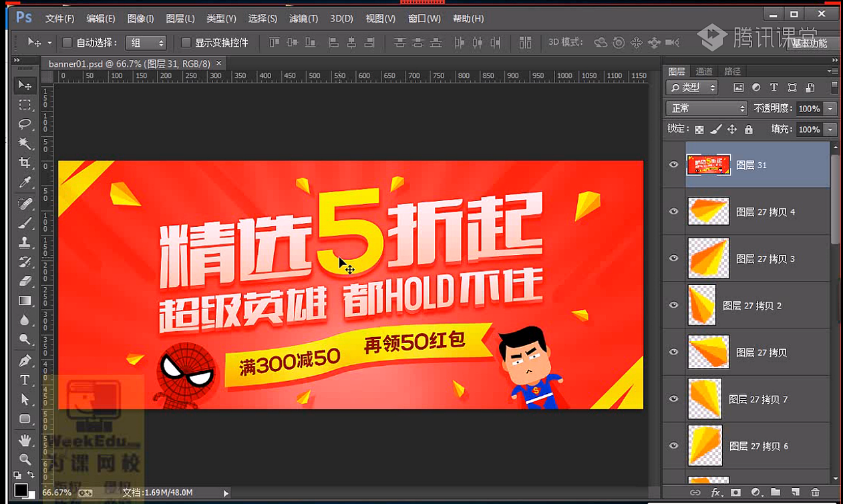The width and height of the screenshot is (843, 504).
Task: Click the foreground color swatch
Action: [21, 490]
